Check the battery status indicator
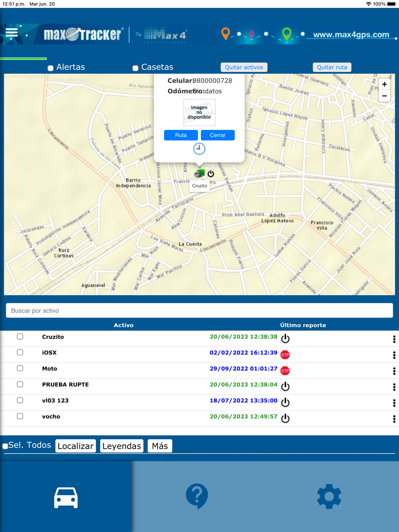 (x=391, y=4)
